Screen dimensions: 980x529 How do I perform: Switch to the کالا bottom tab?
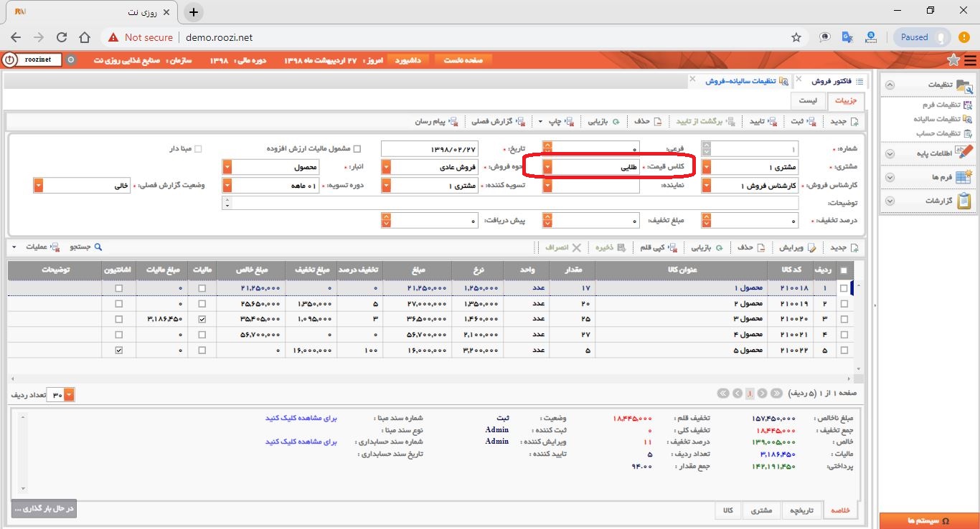(727, 510)
